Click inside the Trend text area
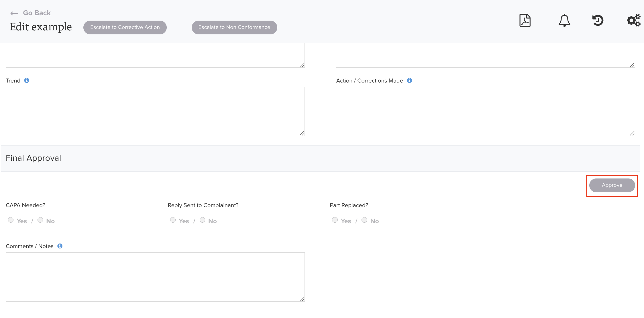This screenshot has height=318, width=644. coord(155,111)
